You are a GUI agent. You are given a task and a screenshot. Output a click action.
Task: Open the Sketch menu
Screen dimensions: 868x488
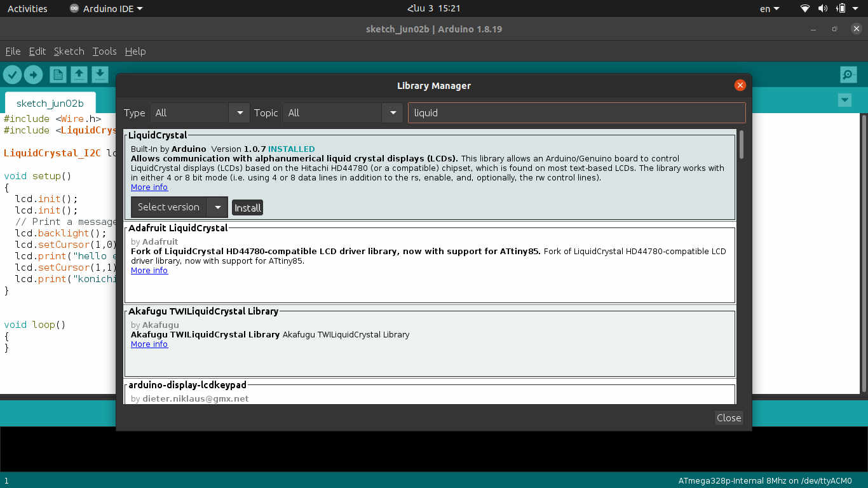pos(69,51)
